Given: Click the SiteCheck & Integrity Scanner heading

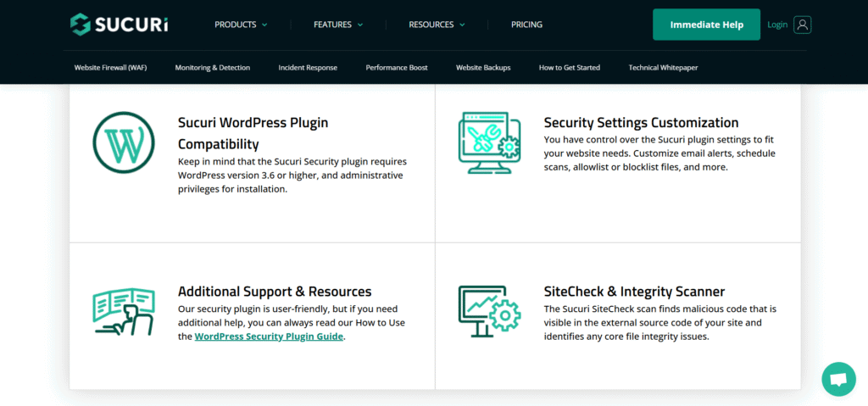Looking at the screenshot, I should (x=634, y=292).
